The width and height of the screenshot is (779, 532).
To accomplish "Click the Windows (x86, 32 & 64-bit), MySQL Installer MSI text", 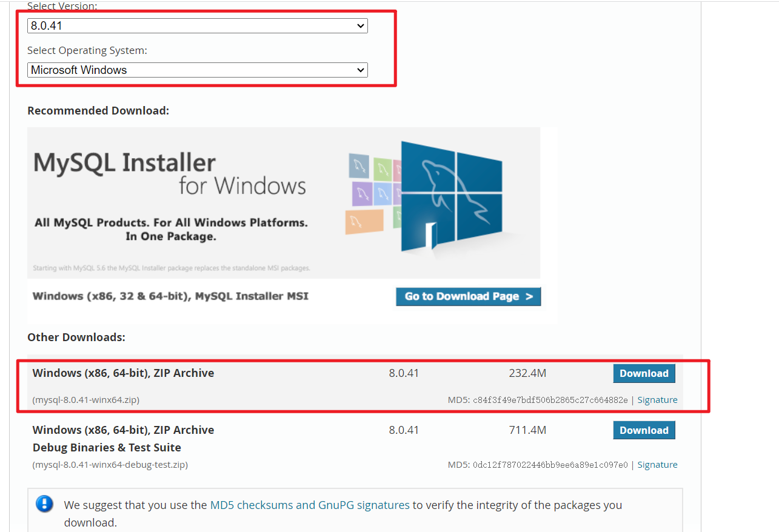I will [x=170, y=296].
